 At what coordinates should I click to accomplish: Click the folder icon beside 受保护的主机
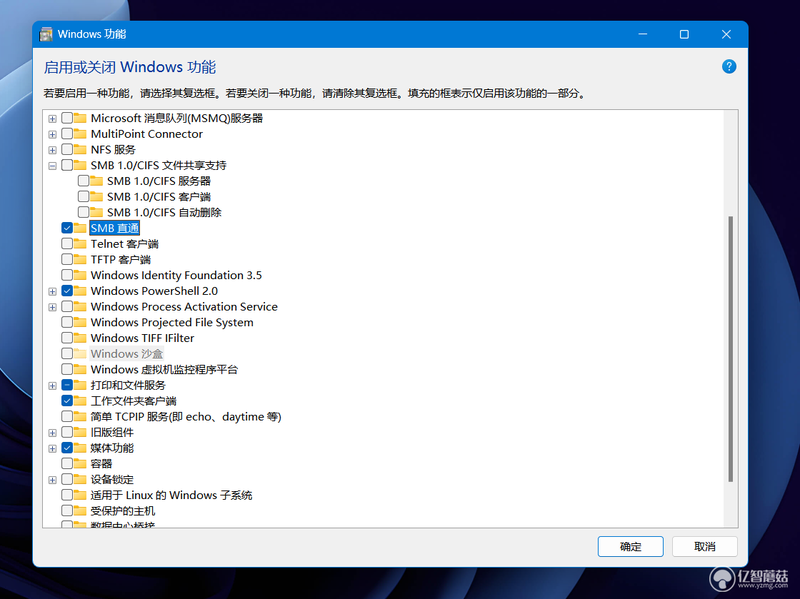(x=80, y=511)
